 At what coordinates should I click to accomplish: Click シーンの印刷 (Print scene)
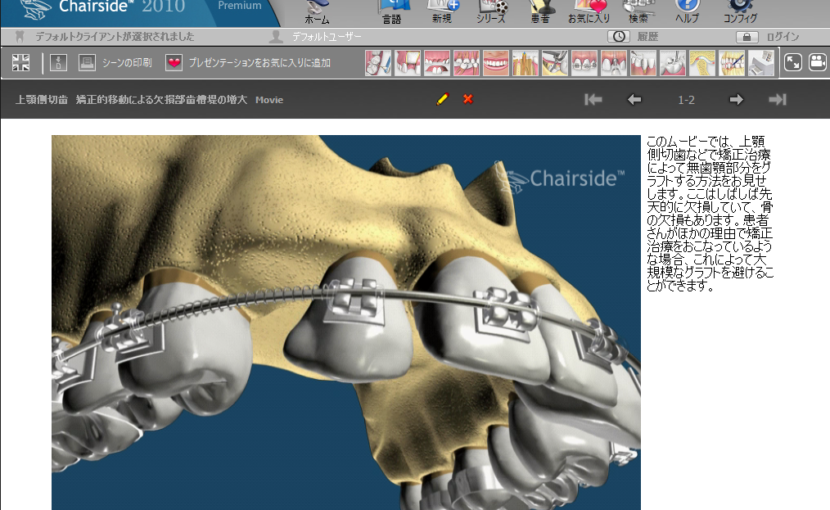pos(110,63)
